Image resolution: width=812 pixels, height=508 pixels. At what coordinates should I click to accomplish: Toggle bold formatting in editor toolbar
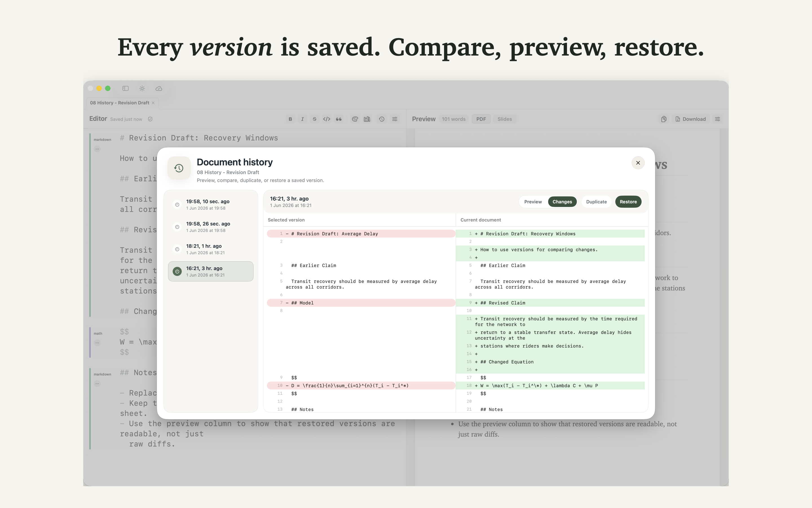290,119
